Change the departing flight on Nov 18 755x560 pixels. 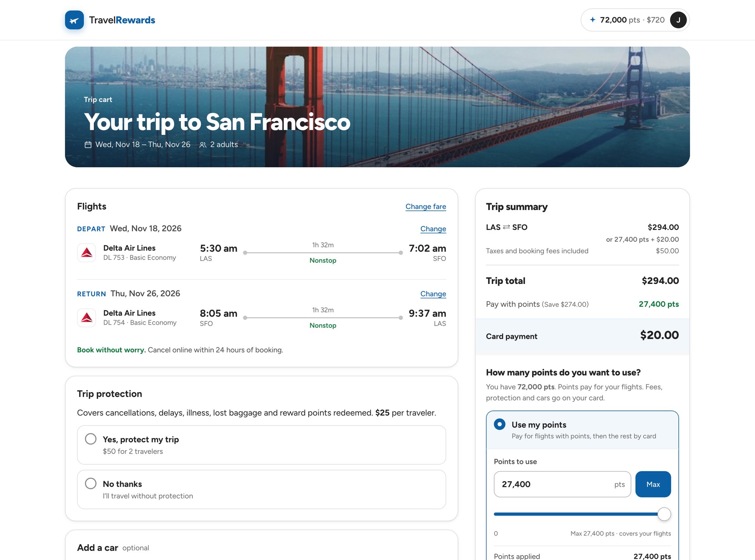[433, 229]
